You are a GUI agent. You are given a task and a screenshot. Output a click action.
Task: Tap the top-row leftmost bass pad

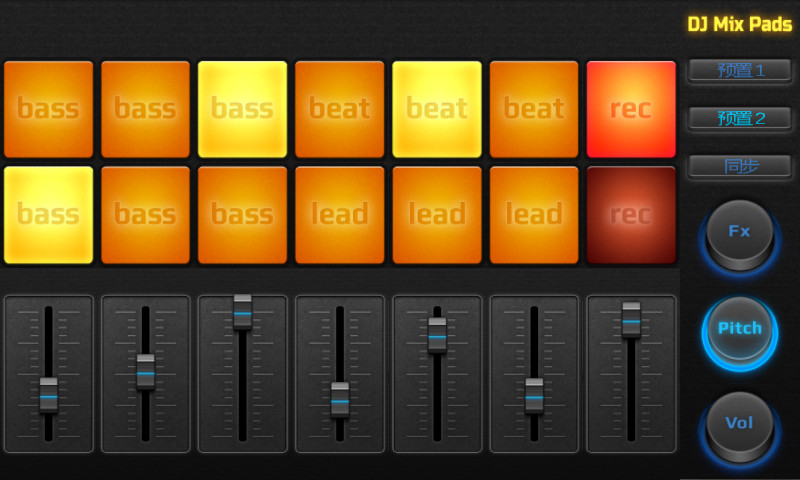pos(48,109)
